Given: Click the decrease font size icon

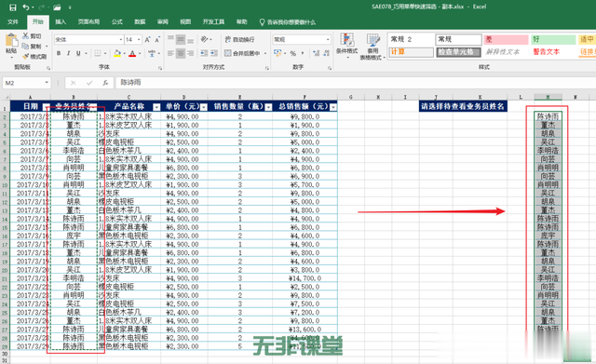Looking at the screenshot, I should [157, 39].
